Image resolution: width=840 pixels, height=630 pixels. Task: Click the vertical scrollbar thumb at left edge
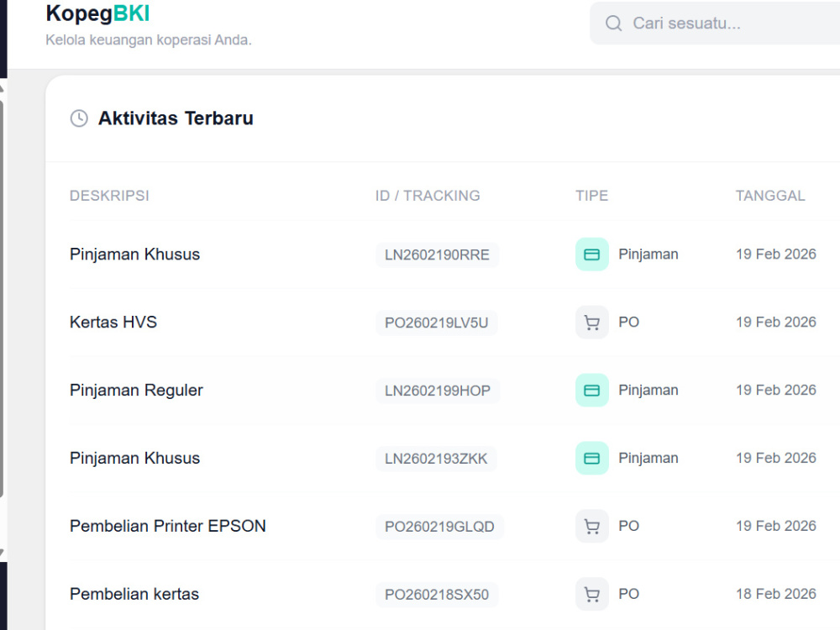pyautogui.click(x=2, y=299)
